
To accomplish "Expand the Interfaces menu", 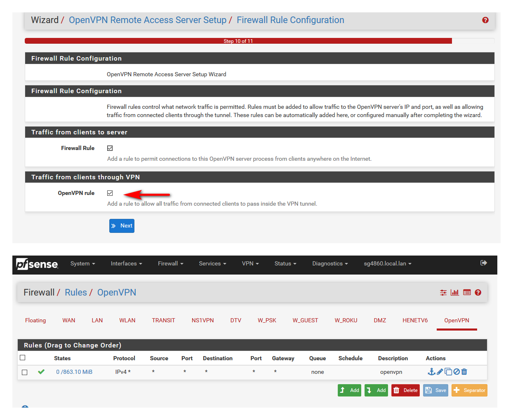I will (127, 264).
